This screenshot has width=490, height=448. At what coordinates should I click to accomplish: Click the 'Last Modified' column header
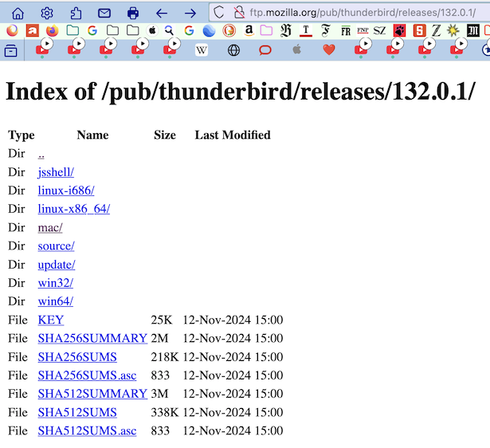(x=233, y=135)
